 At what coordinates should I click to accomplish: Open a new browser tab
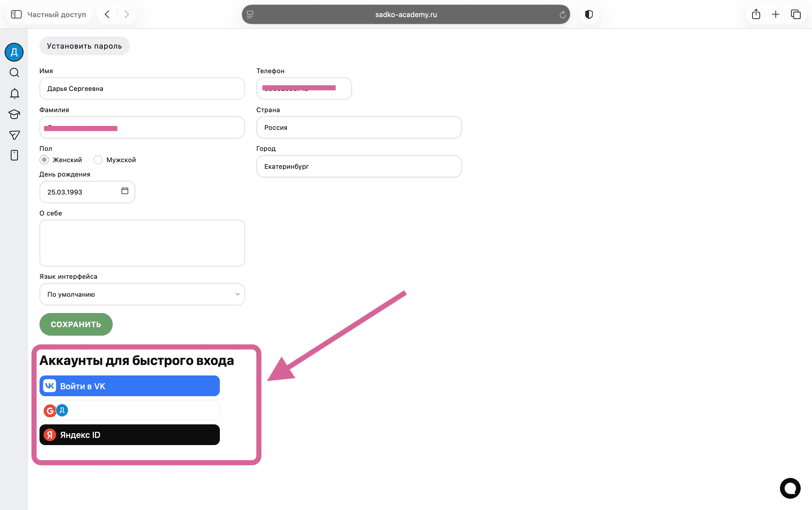(776, 14)
